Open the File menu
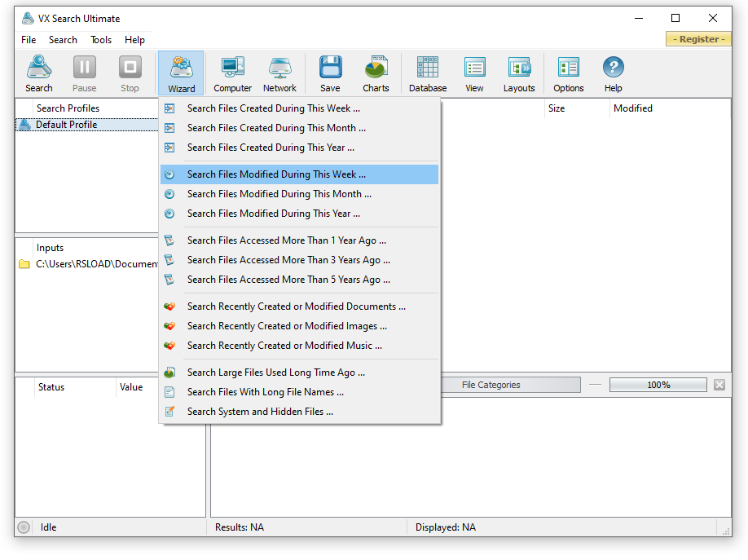This screenshot has height=560, width=748. click(x=29, y=40)
